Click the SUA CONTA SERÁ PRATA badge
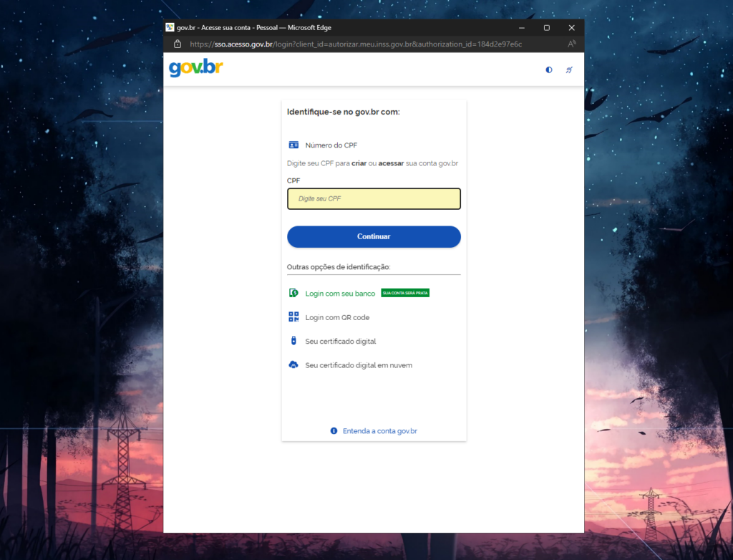Screen dimensions: 733x560 click(x=405, y=293)
